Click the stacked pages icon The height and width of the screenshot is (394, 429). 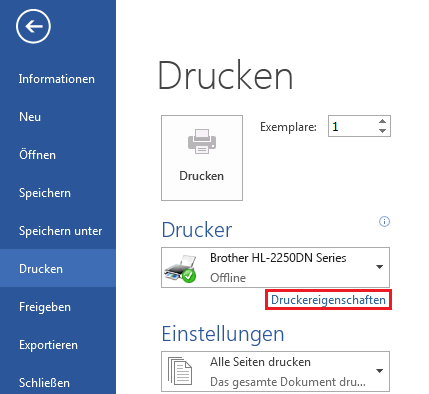point(180,371)
